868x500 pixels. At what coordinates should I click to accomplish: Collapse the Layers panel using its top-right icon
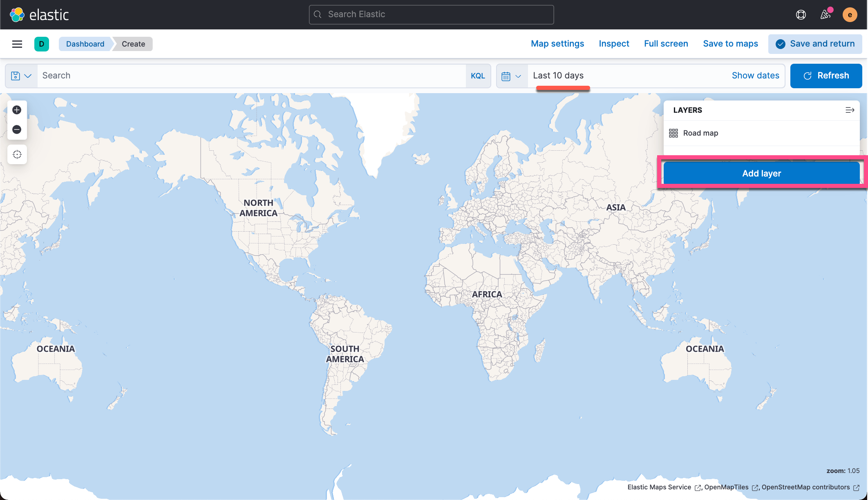[850, 110]
